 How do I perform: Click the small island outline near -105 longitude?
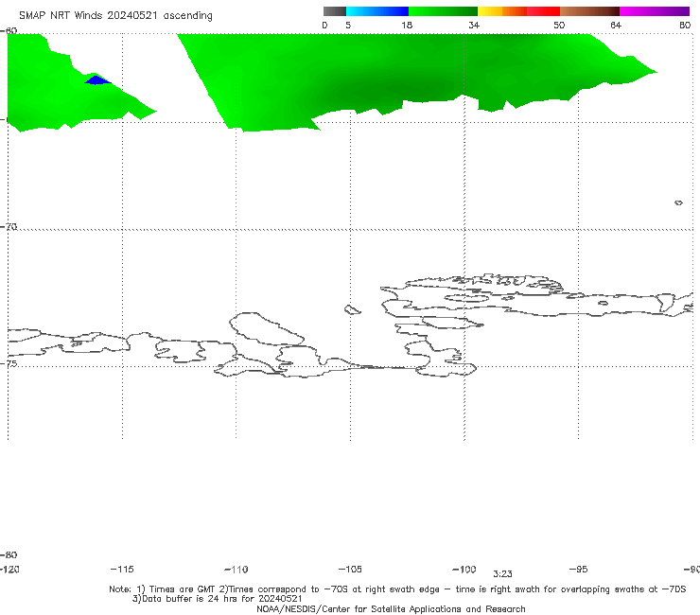pos(352,309)
